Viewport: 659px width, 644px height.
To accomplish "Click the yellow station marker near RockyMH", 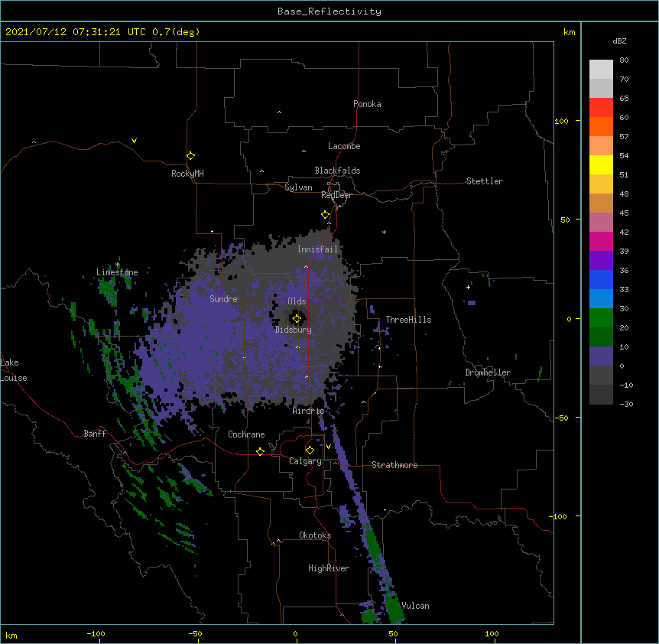I will pos(190,156).
